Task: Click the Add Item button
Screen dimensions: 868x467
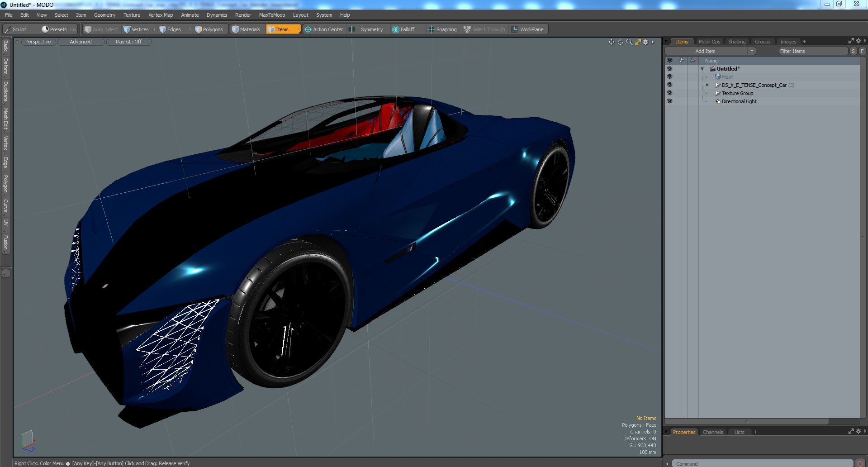Action: point(705,51)
